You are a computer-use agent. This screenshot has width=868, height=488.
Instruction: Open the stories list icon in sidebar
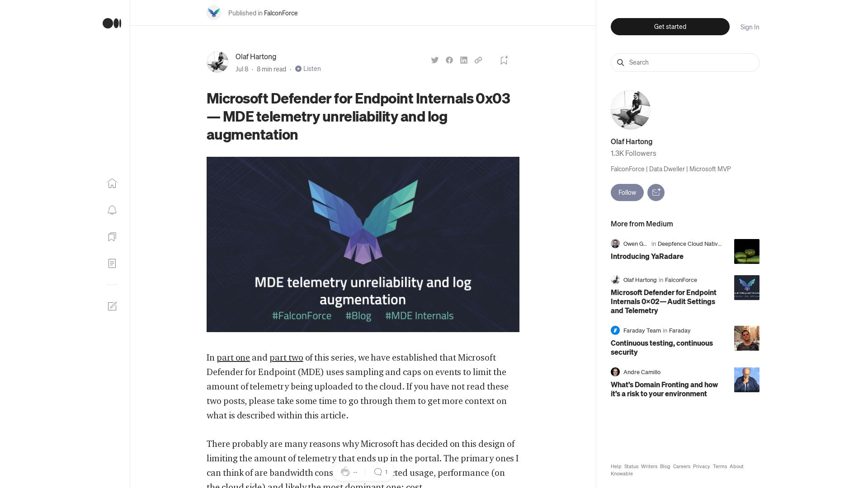point(112,263)
